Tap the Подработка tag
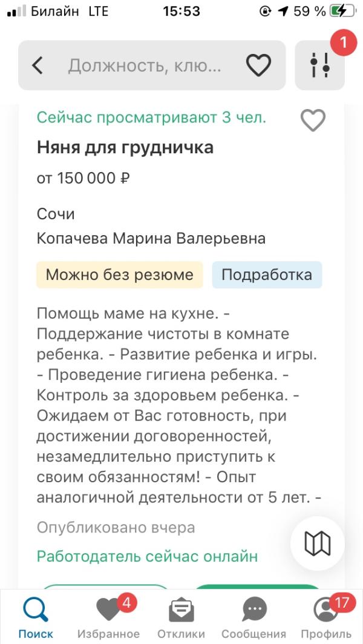 [x=267, y=274]
